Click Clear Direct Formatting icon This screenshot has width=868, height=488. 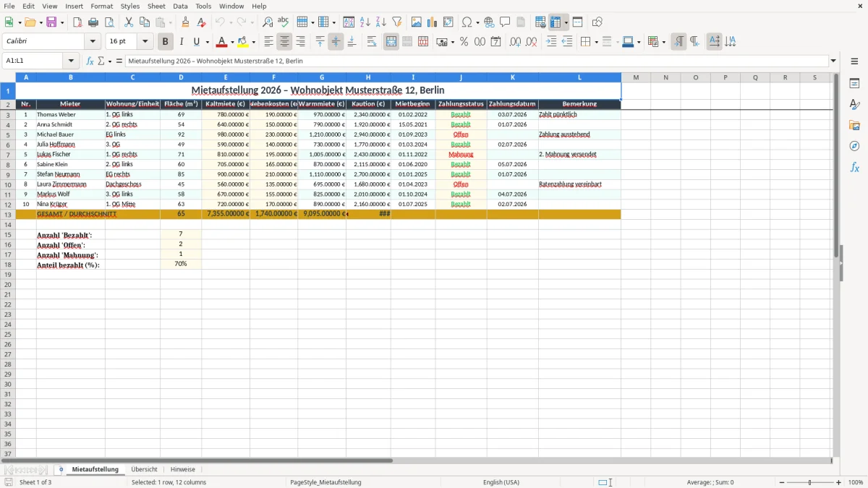point(201,22)
